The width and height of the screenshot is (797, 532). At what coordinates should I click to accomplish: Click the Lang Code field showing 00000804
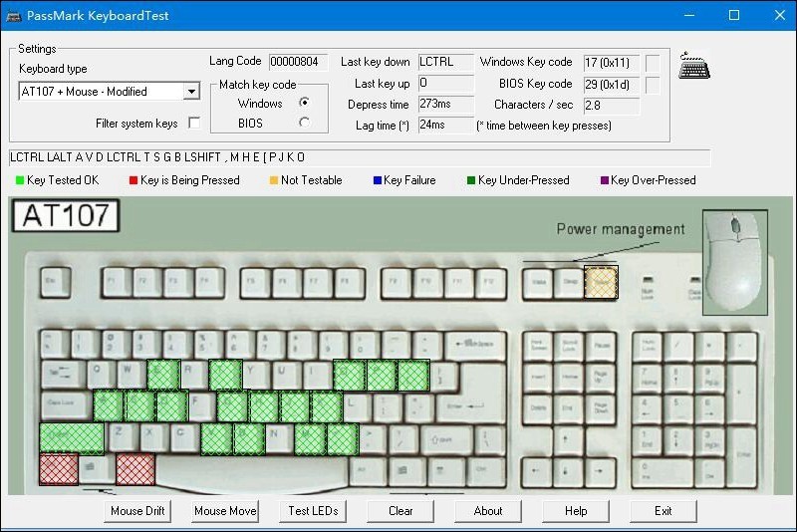click(x=298, y=62)
